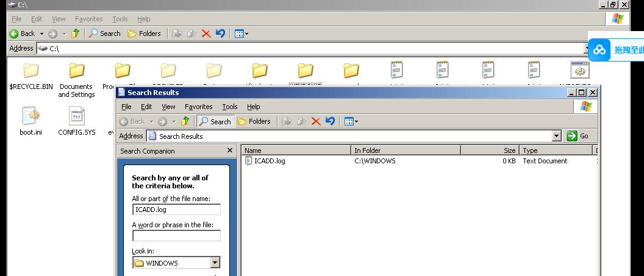
Task: Open Back history arrow in C:\ window
Action: pos(41,34)
